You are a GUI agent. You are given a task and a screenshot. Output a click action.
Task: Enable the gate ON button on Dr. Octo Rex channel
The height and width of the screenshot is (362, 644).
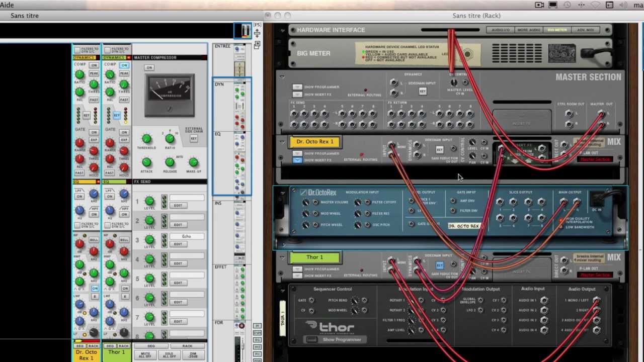click(x=94, y=132)
